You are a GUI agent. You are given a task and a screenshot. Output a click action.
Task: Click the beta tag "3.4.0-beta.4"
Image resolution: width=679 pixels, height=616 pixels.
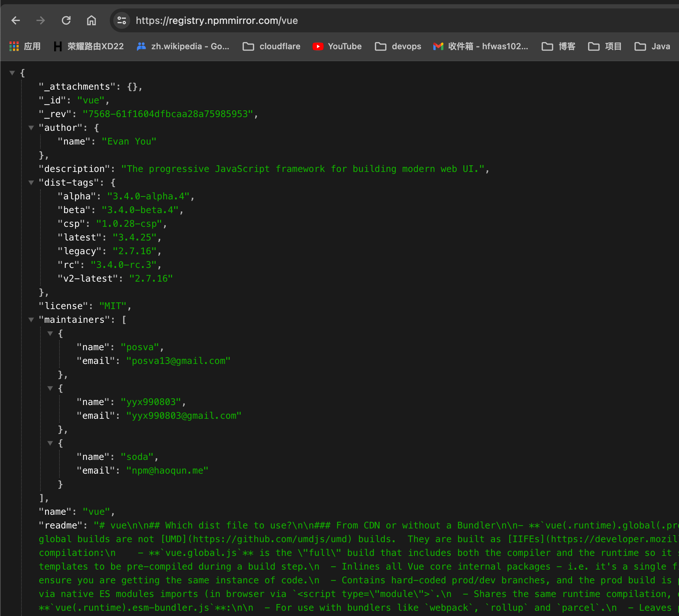tap(140, 210)
